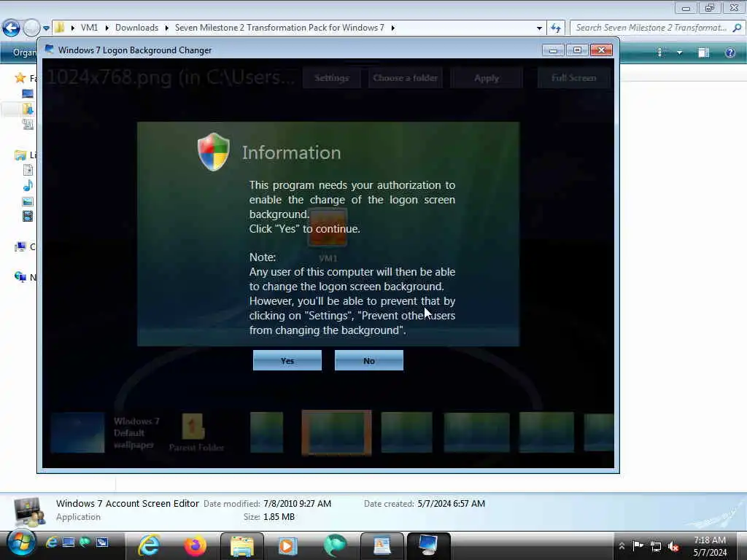Click the show desktop quick launch icon
Image resolution: width=747 pixels, height=560 pixels.
pyautogui.click(x=69, y=542)
